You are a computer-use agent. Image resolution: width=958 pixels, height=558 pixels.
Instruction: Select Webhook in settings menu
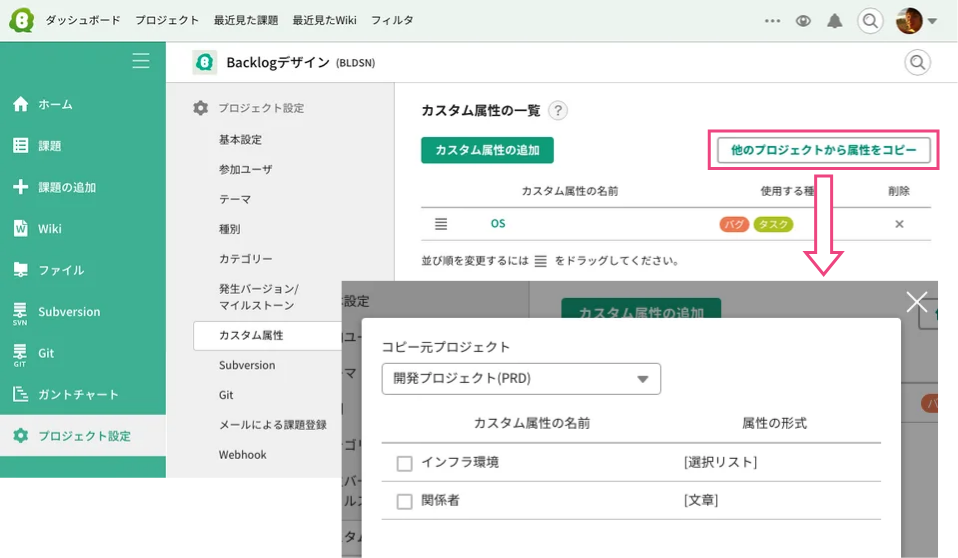(x=243, y=455)
